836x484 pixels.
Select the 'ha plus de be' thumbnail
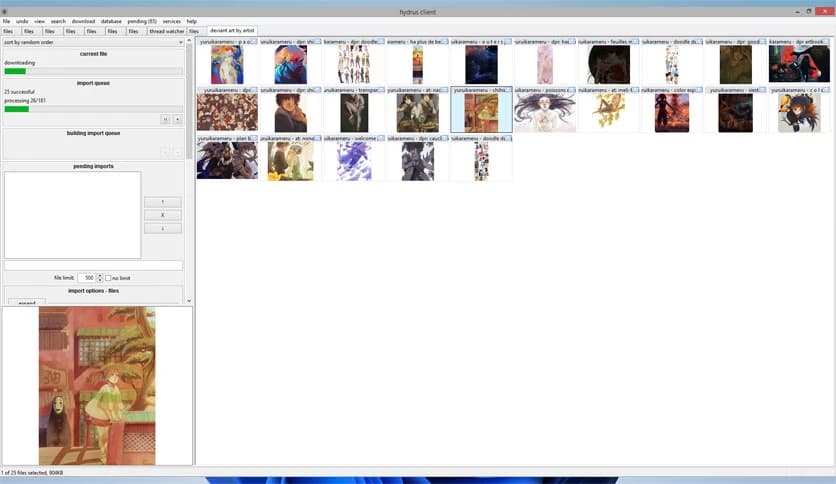click(417, 61)
